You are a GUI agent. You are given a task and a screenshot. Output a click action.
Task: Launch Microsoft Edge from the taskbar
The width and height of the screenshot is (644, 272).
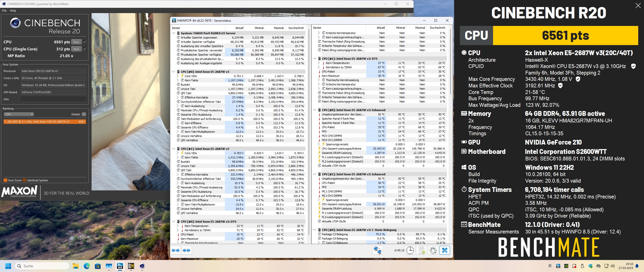(x=87, y=266)
